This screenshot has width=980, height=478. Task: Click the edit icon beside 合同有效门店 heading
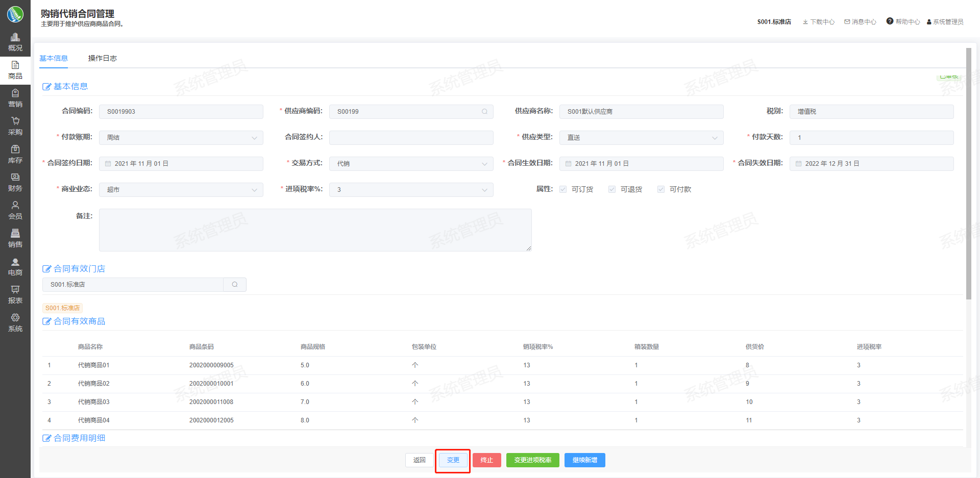click(47, 269)
